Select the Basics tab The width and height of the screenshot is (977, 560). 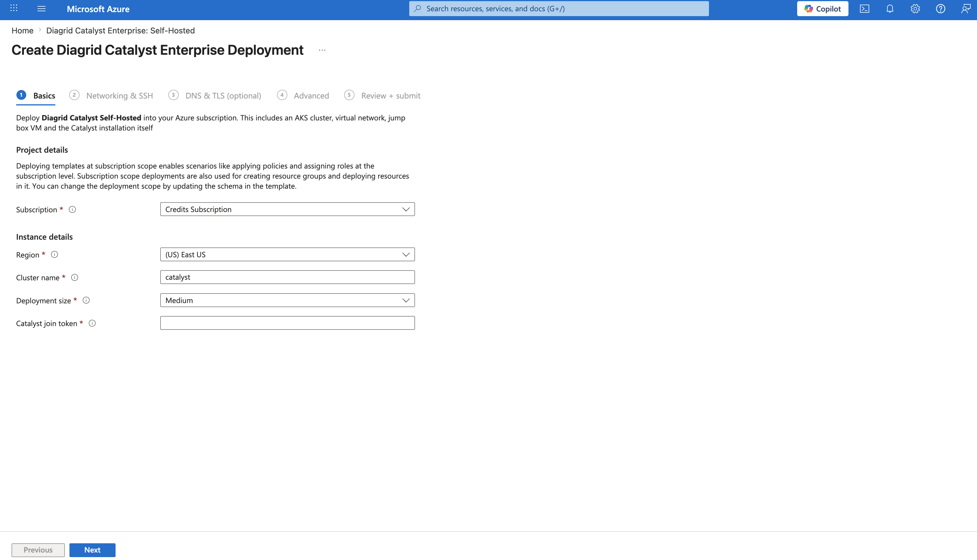[x=36, y=95]
